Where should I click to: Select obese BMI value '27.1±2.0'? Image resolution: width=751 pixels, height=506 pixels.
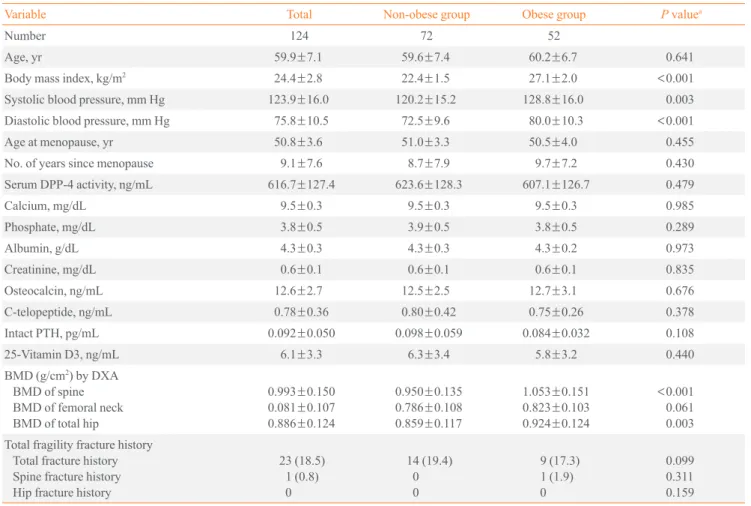point(553,79)
